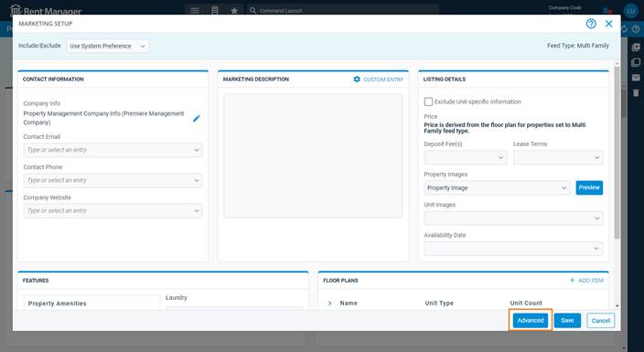Click the Unit Type column header
This screenshot has width=644, height=352.
point(439,304)
